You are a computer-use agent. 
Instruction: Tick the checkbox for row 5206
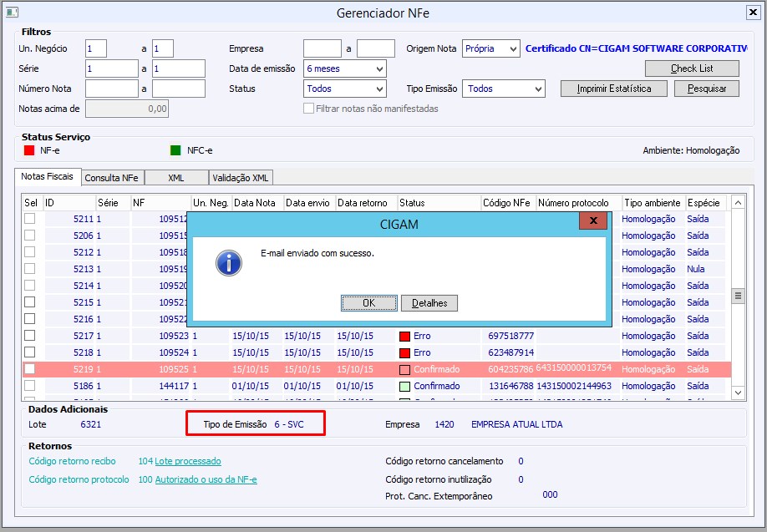point(30,235)
